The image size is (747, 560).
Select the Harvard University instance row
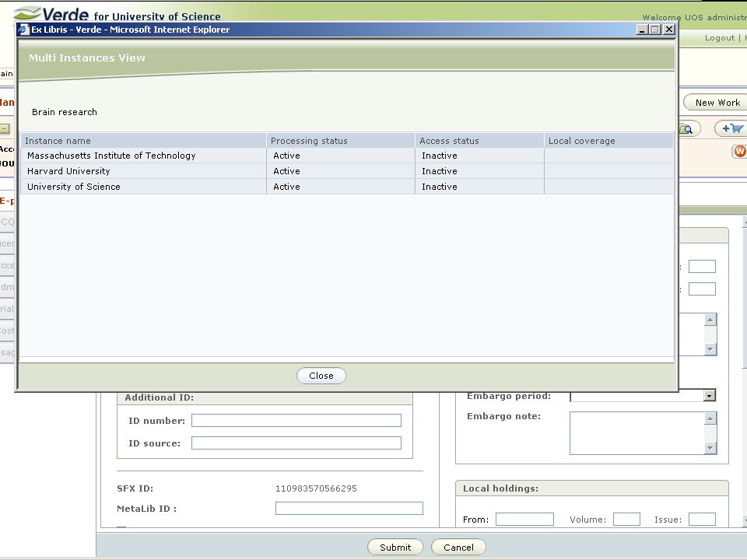pyautogui.click(x=347, y=171)
